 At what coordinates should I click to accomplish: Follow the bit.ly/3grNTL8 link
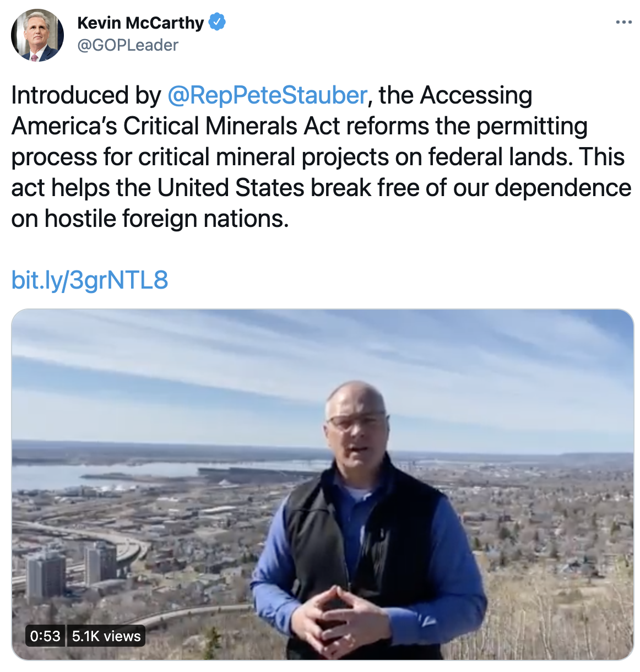pyautogui.click(x=90, y=280)
